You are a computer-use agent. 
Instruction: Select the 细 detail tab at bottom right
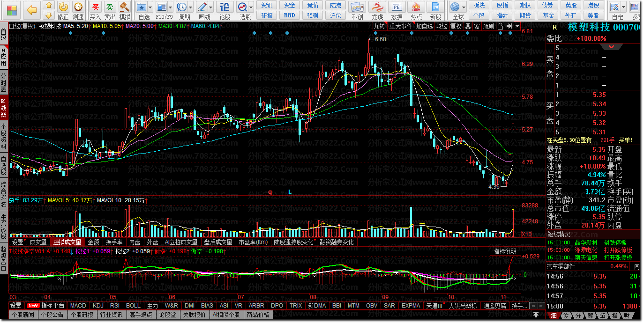point(554,316)
